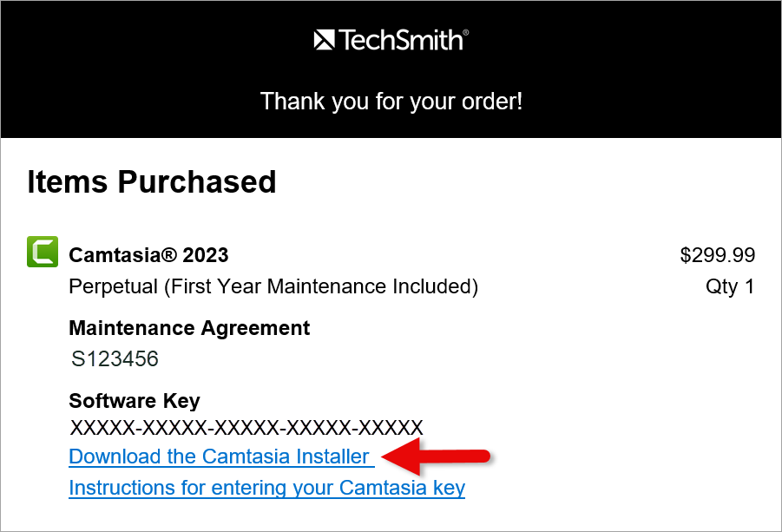Viewport: 782px width, 532px height.
Task: Select the Qty 1 quantity text
Action: [x=730, y=286]
